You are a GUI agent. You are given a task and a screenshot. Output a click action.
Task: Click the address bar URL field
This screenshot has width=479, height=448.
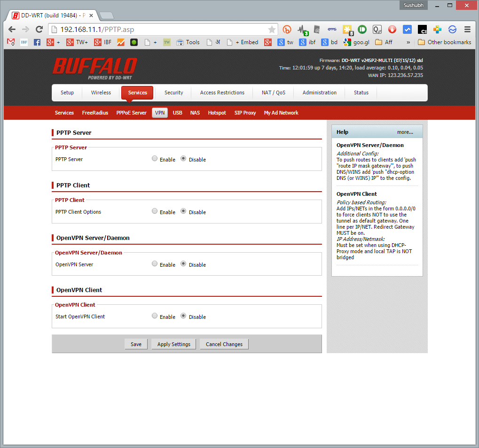[160, 30]
